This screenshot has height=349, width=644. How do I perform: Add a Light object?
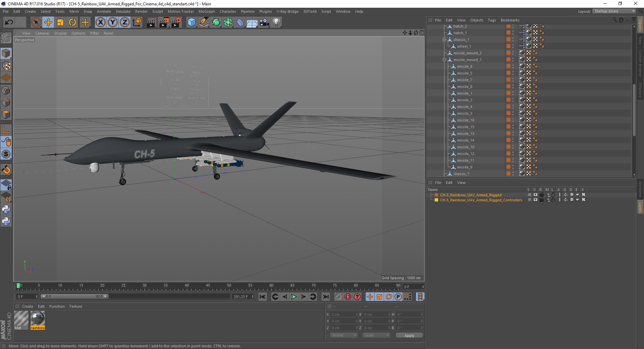276,22
